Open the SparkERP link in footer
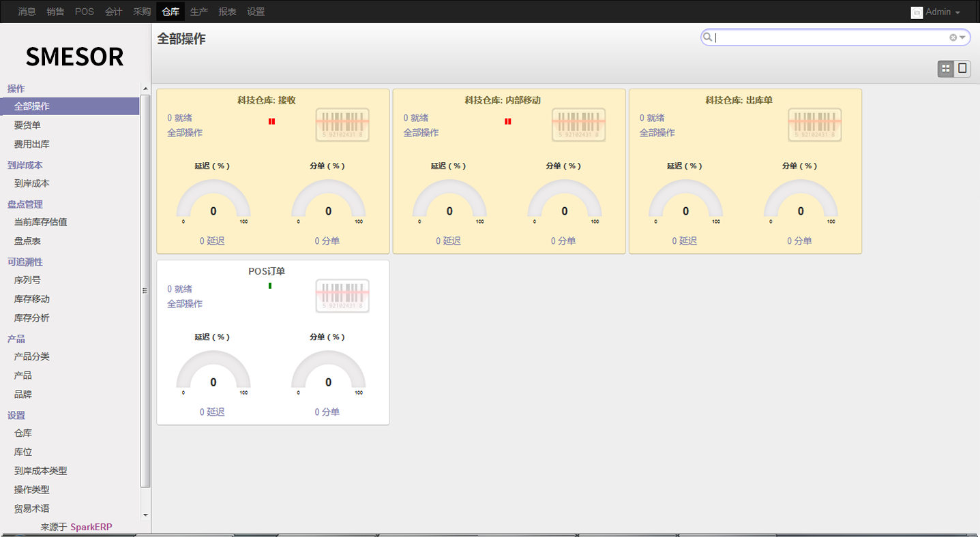Viewport: 980px width, 537px height. [91, 527]
